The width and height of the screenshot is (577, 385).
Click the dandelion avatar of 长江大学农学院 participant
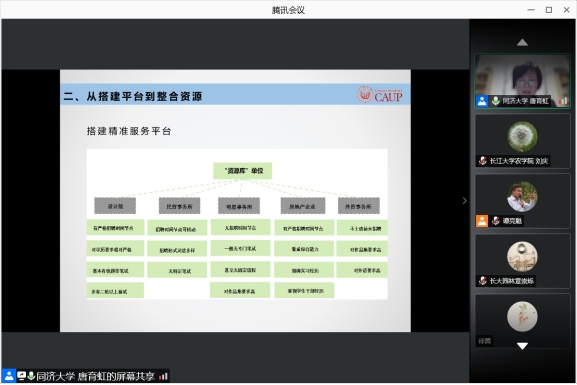(x=522, y=137)
